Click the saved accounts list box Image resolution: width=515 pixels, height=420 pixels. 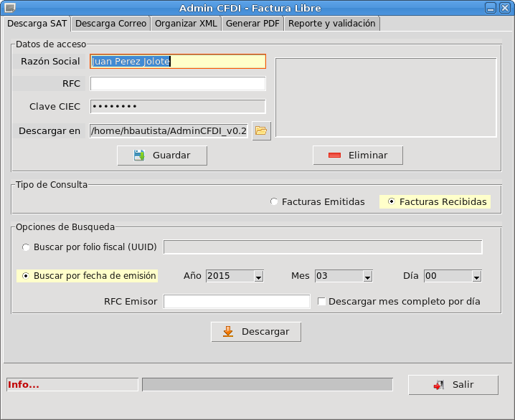point(386,97)
